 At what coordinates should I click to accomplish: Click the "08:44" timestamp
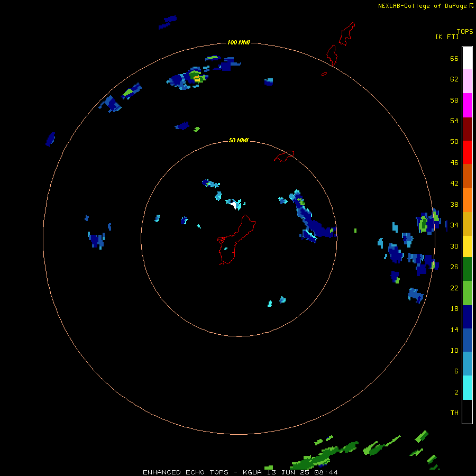tap(326, 472)
